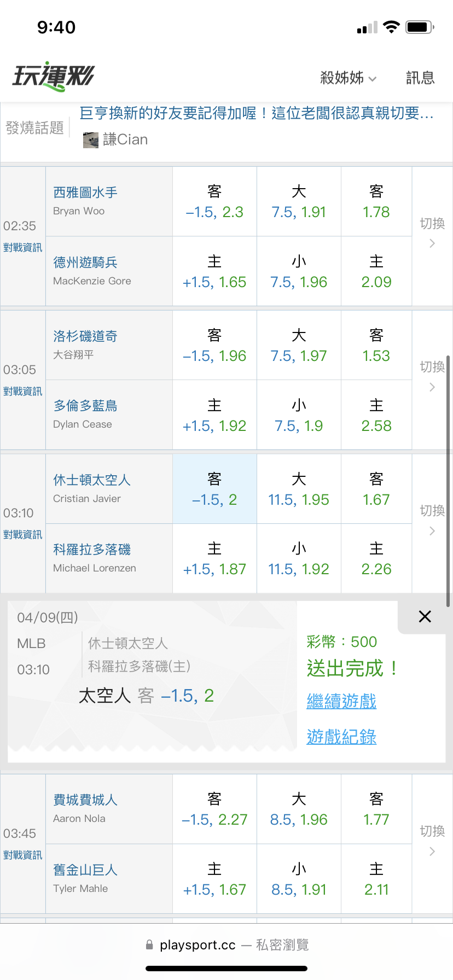Close the bet confirmation slip
This screenshot has width=453, height=980.
425,617
